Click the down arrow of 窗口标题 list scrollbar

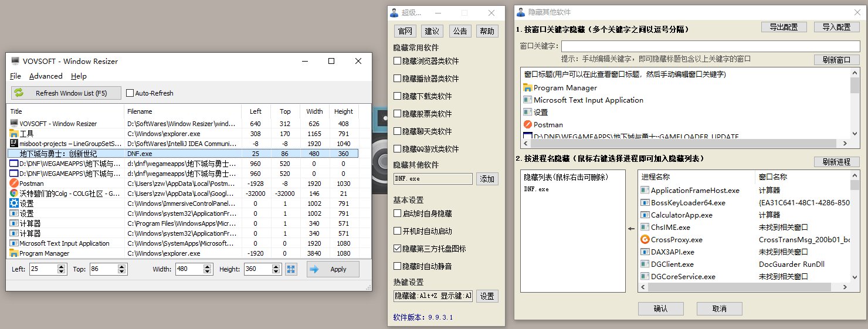tap(855, 134)
